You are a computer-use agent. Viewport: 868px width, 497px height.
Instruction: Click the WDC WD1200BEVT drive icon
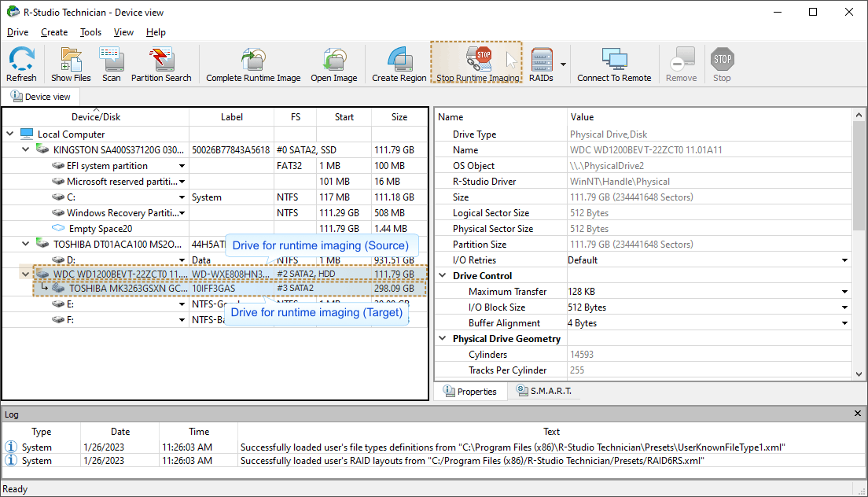tap(42, 274)
